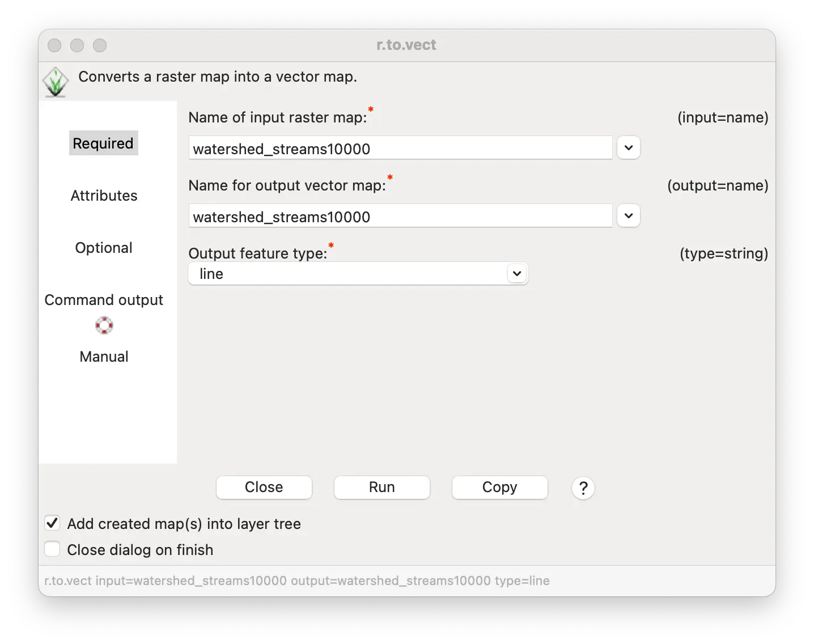The width and height of the screenshot is (814, 644).
Task: Switch to the Optional tab
Action: (104, 248)
